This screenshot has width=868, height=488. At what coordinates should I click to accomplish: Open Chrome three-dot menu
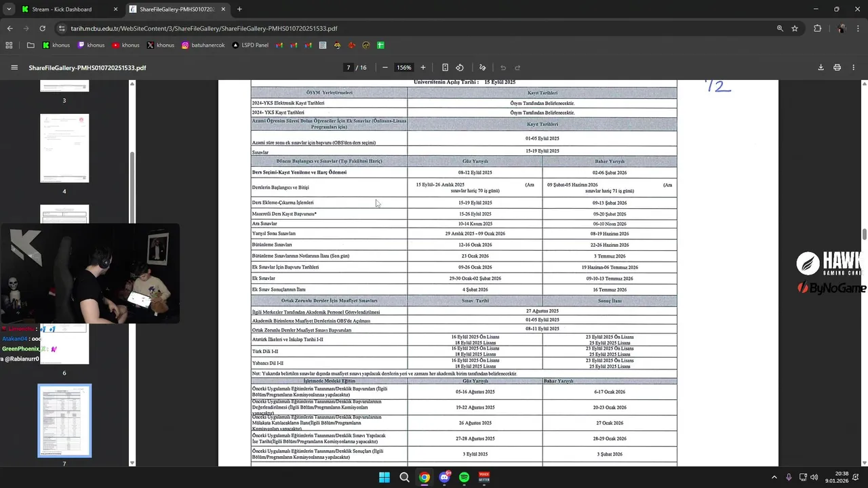(x=859, y=28)
